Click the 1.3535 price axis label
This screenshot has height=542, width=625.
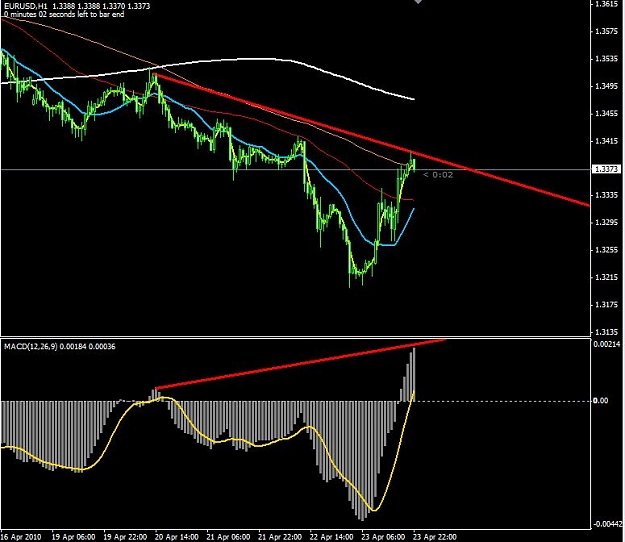(606, 59)
